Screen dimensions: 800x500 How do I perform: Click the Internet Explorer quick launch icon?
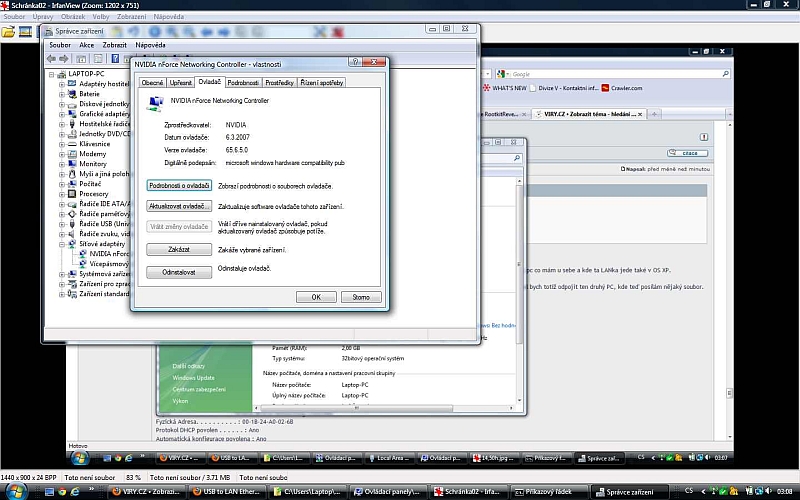point(75,492)
